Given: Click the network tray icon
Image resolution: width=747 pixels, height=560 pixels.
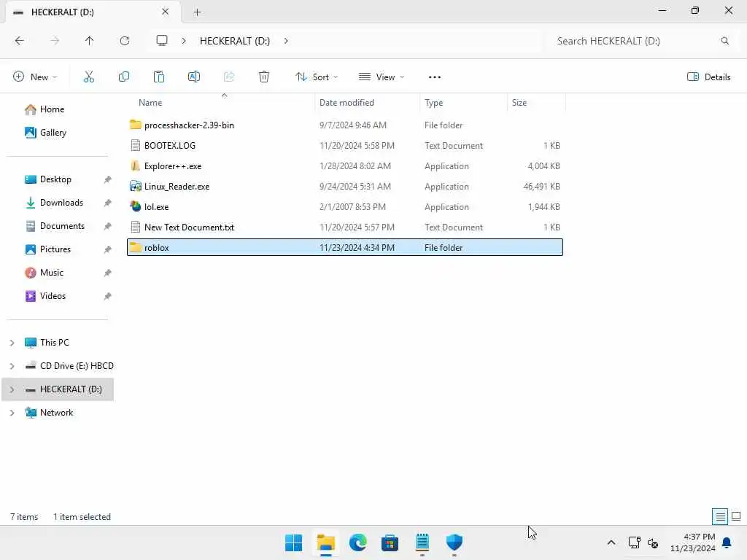Looking at the screenshot, I should click(634, 542).
